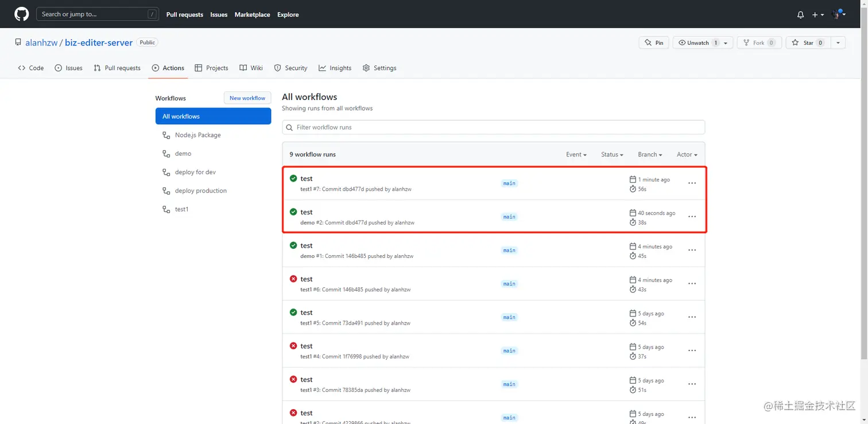Expand the Star lists dropdown arrow
Screen dimensions: 868x424
tap(838, 43)
